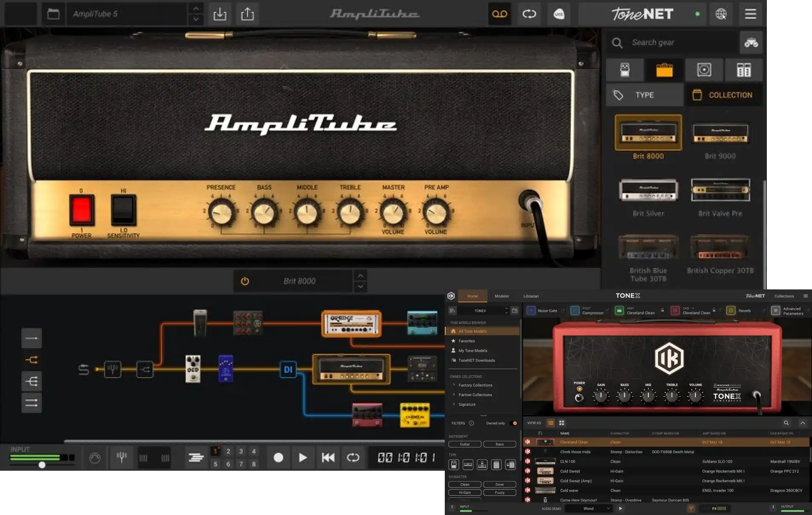Open the tuner icon in bottom bar

point(122,458)
